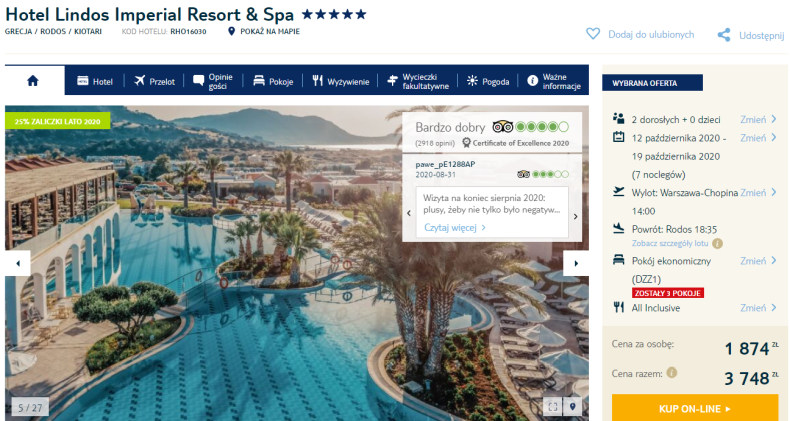790x421 pixels.
Task: Click the map pin icon beside Pokaż na mapie
Action: 231,31
